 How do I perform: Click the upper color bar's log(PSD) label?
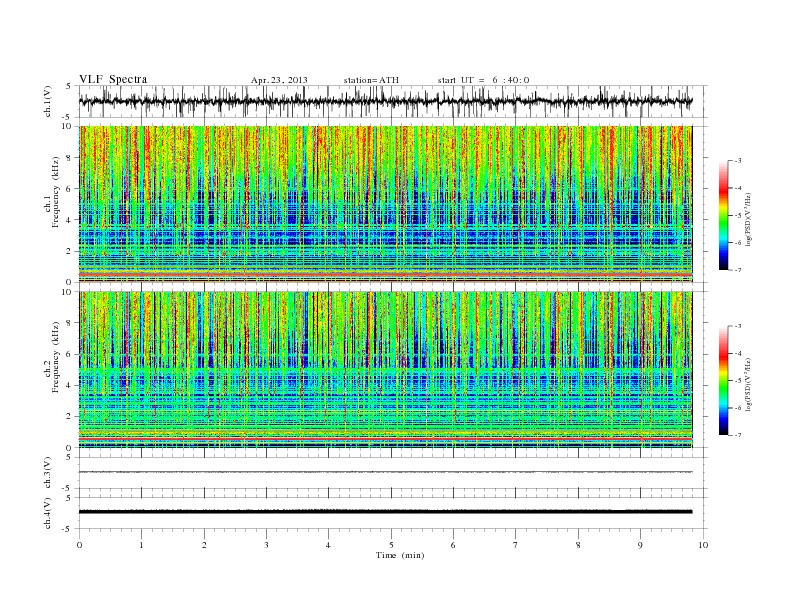point(750,219)
